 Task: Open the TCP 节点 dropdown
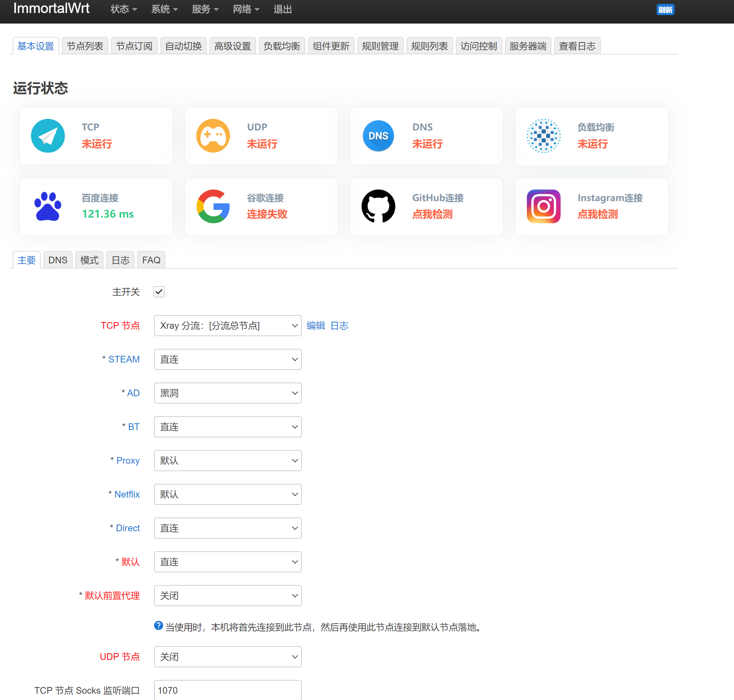pos(227,325)
